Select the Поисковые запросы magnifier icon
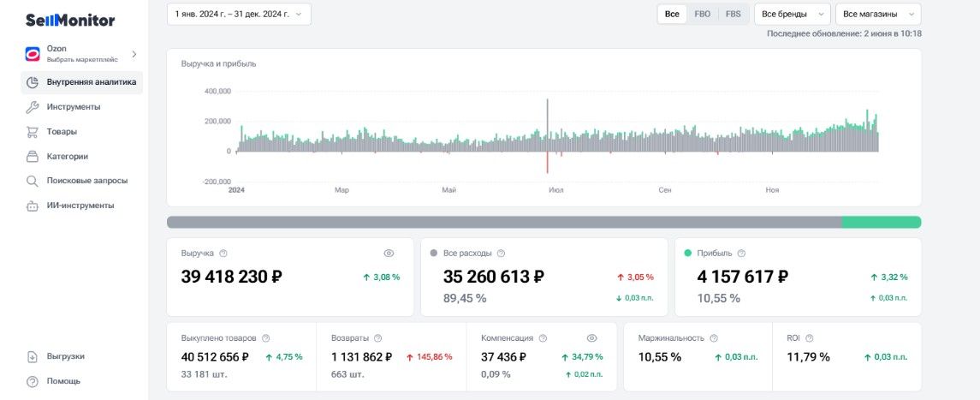The height and width of the screenshot is (400, 980). [x=32, y=181]
